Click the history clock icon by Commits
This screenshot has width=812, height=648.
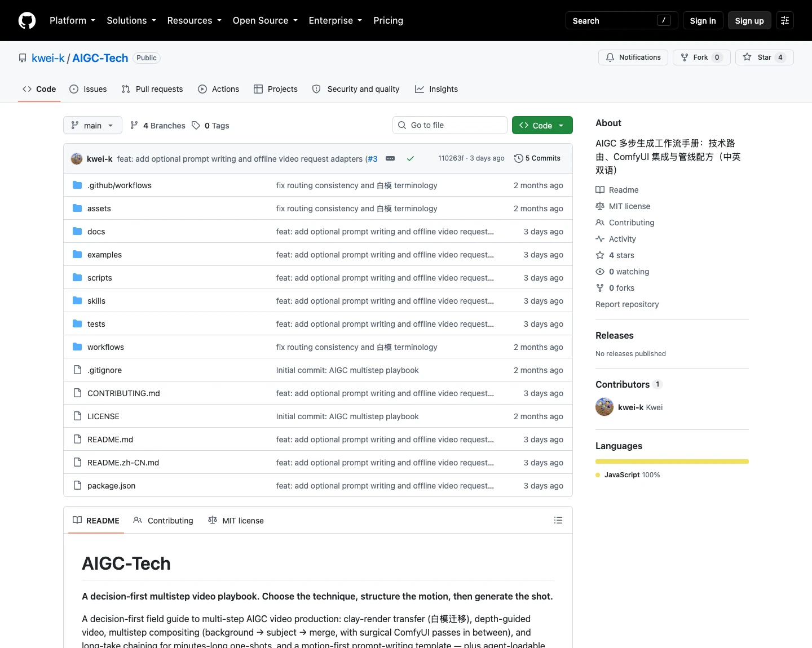coord(519,158)
